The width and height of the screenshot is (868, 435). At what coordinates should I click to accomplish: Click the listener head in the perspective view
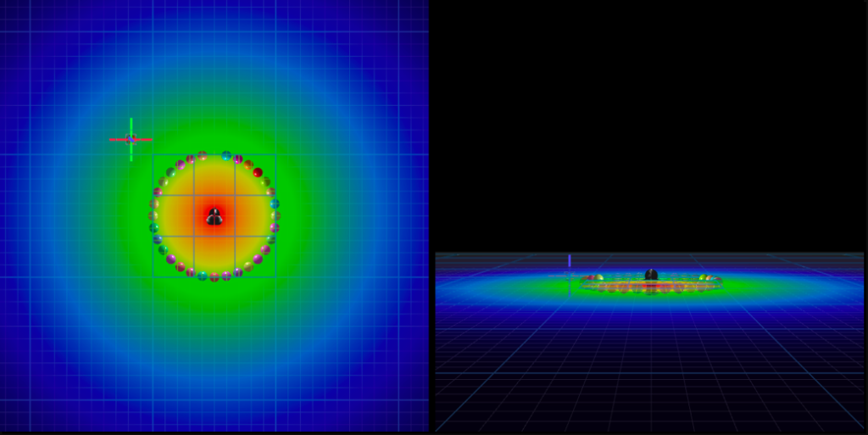[651, 275]
